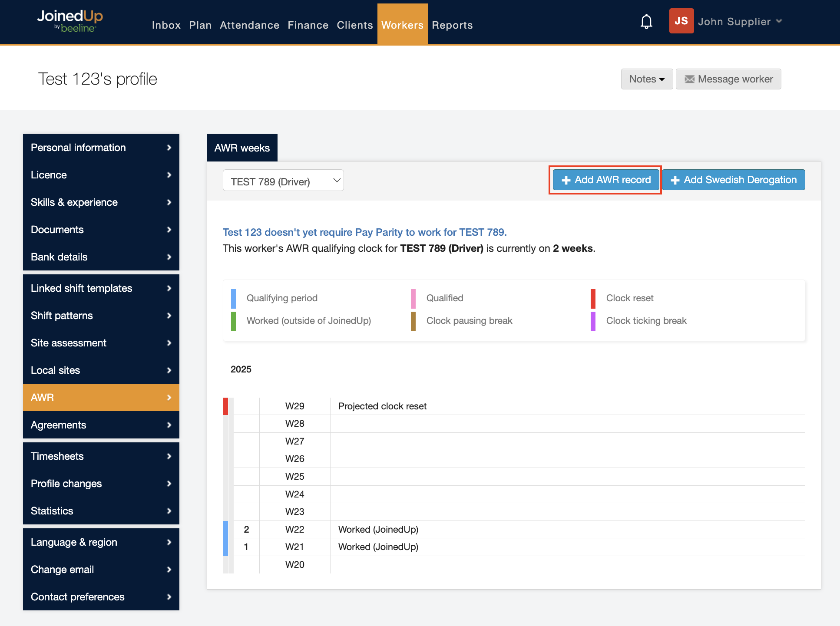The height and width of the screenshot is (626, 840).
Task: Click plus icon on Add Swedish Derogation
Action: point(675,181)
